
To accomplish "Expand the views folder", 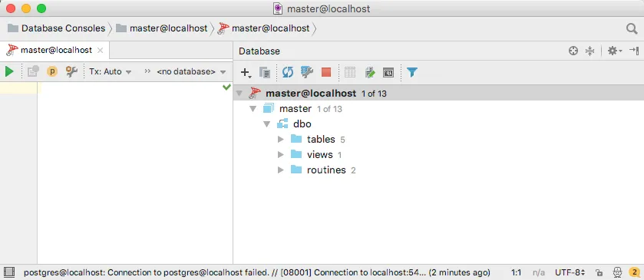I will 281,155.
